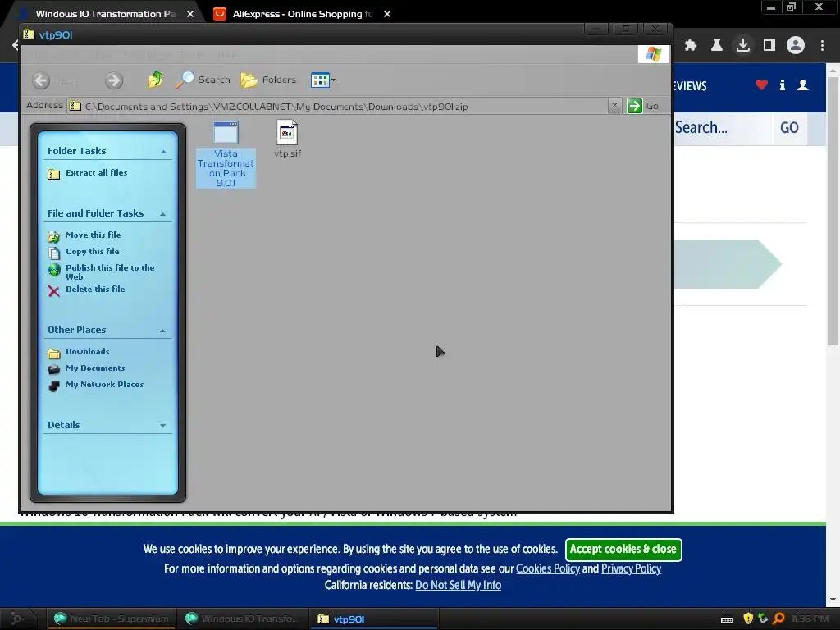Click the website Search field

click(722, 127)
